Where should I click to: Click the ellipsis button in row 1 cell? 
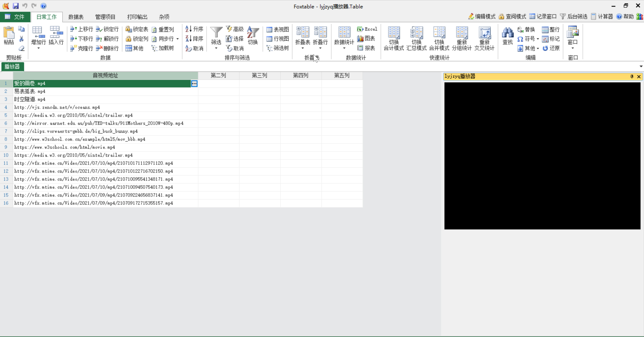(x=194, y=84)
